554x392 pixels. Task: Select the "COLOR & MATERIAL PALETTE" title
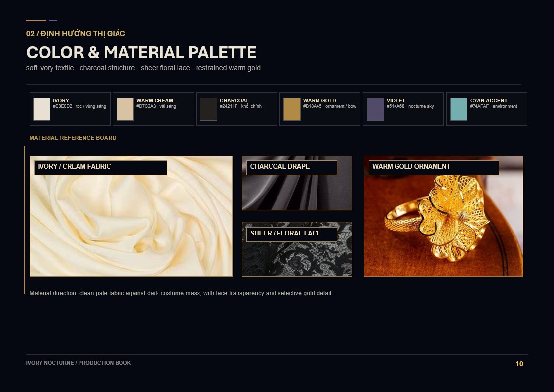(x=141, y=53)
